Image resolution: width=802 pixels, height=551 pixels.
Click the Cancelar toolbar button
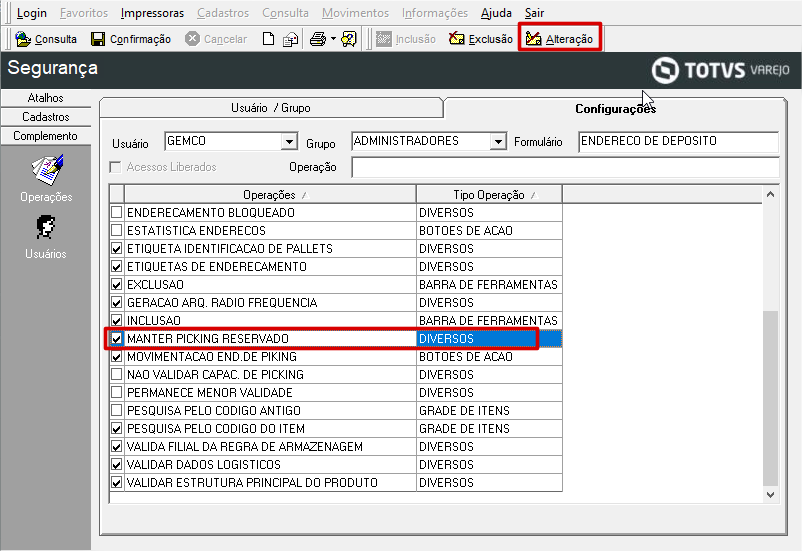(x=216, y=39)
